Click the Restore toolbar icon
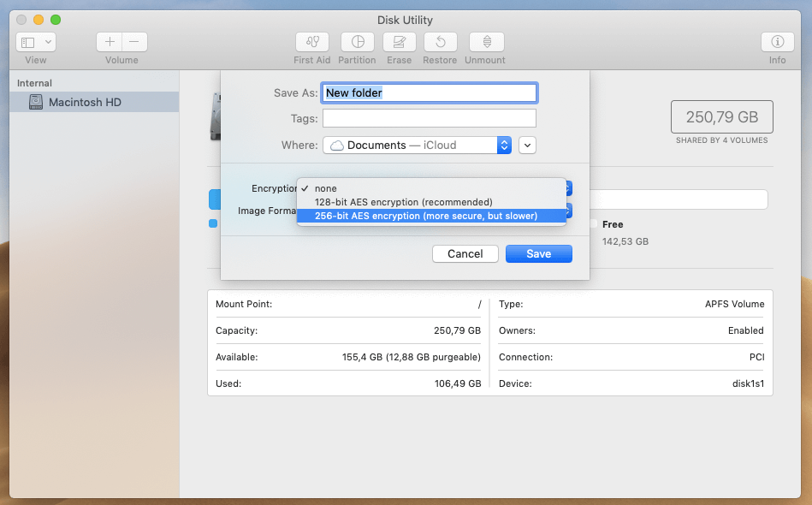The height and width of the screenshot is (505, 812). [x=440, y=42]
